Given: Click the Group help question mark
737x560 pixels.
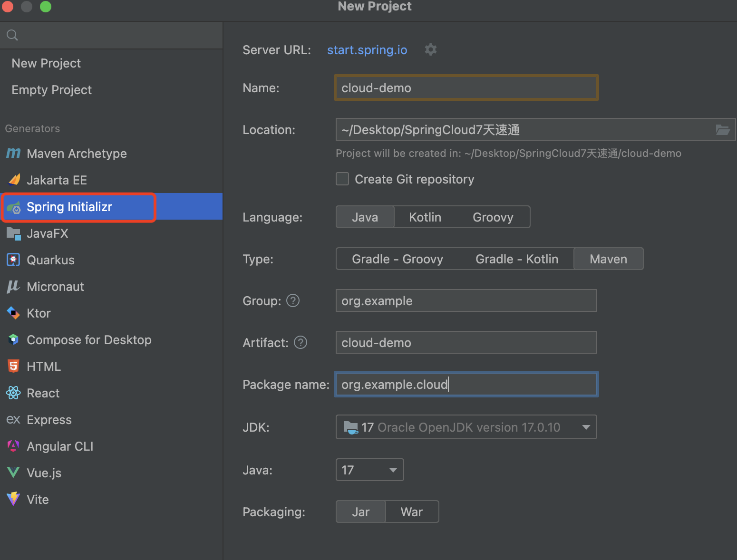Looking at the screenshot, I should pos(293,300).
